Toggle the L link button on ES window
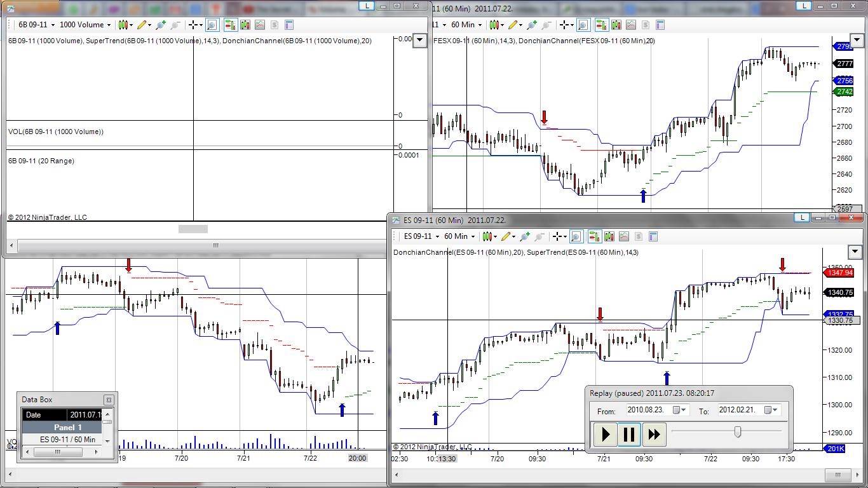868x488 pixels. click(x=803, y=217)
